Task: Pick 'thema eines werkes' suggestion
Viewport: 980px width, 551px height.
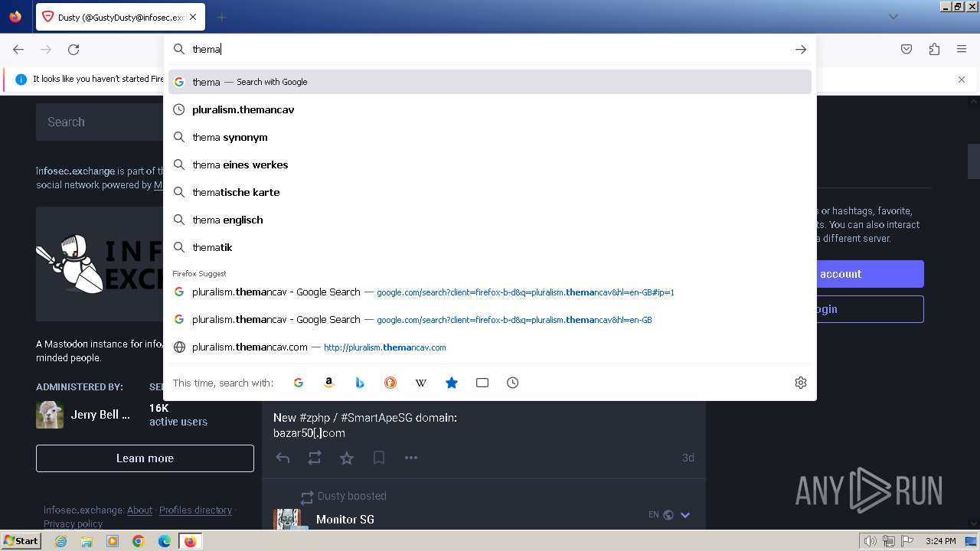Action: (x=490, y=165)
